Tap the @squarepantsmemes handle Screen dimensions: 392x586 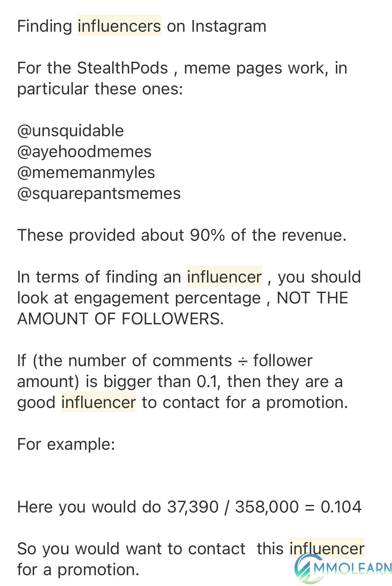(x=99, y=194)
